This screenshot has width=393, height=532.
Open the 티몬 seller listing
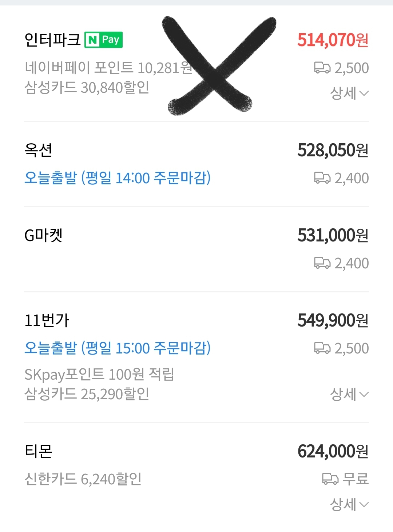pyautogui.click(x=38, y=451)
